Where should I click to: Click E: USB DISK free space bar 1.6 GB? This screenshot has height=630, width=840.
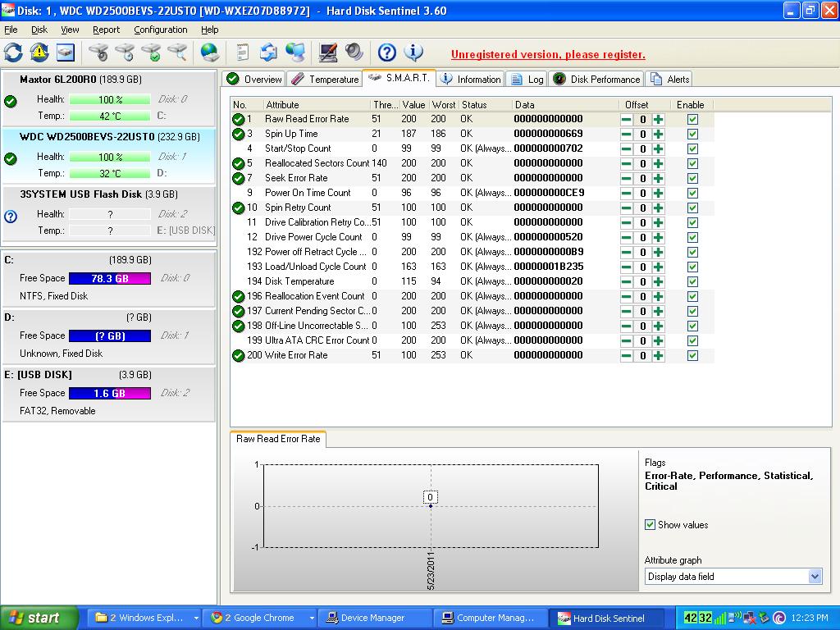click(110, 393)
